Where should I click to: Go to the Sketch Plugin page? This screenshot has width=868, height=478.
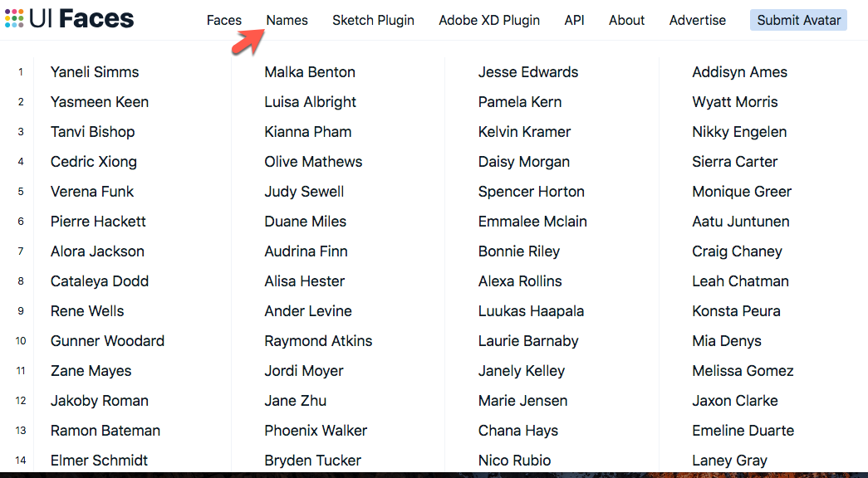373,21
